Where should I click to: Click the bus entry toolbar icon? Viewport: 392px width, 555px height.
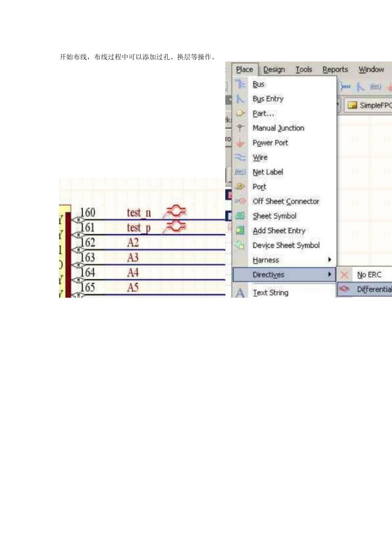point(361,87)
